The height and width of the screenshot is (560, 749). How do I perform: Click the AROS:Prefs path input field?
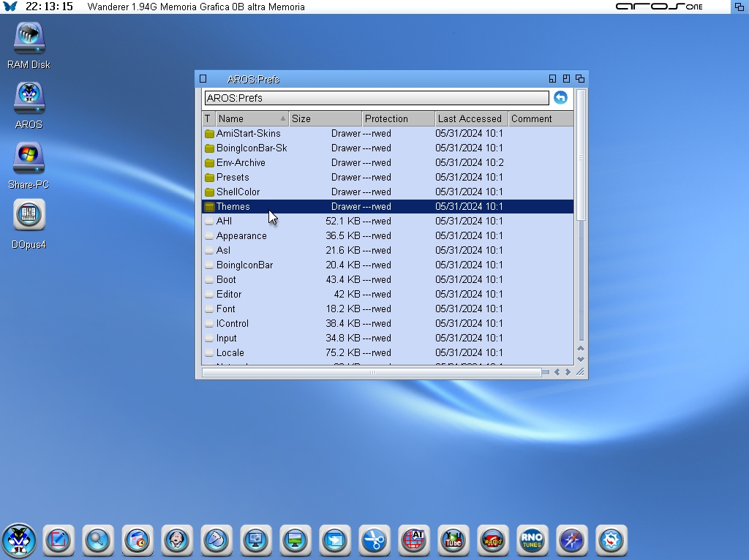[x=376, y=98]
